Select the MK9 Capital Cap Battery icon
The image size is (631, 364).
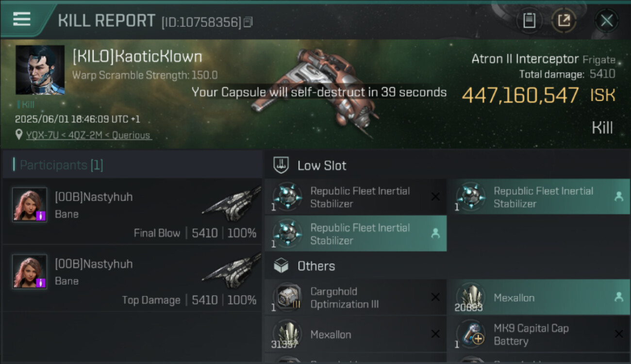470,334
